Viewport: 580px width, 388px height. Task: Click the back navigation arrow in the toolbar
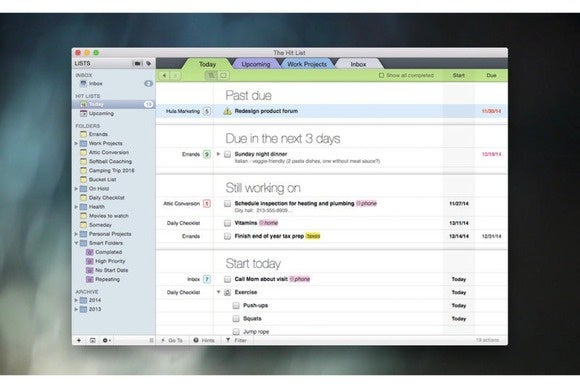coord(164,75)
